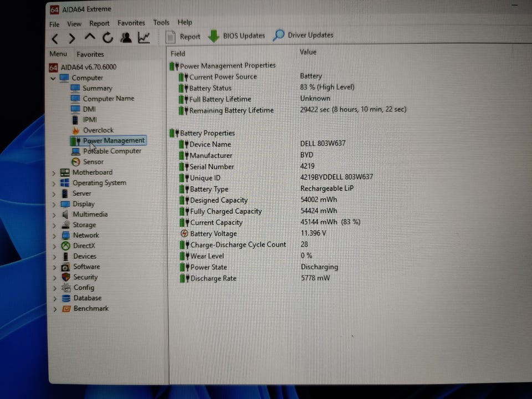
Task: Click the Devices icon in the tree
Action: (66, 257)
